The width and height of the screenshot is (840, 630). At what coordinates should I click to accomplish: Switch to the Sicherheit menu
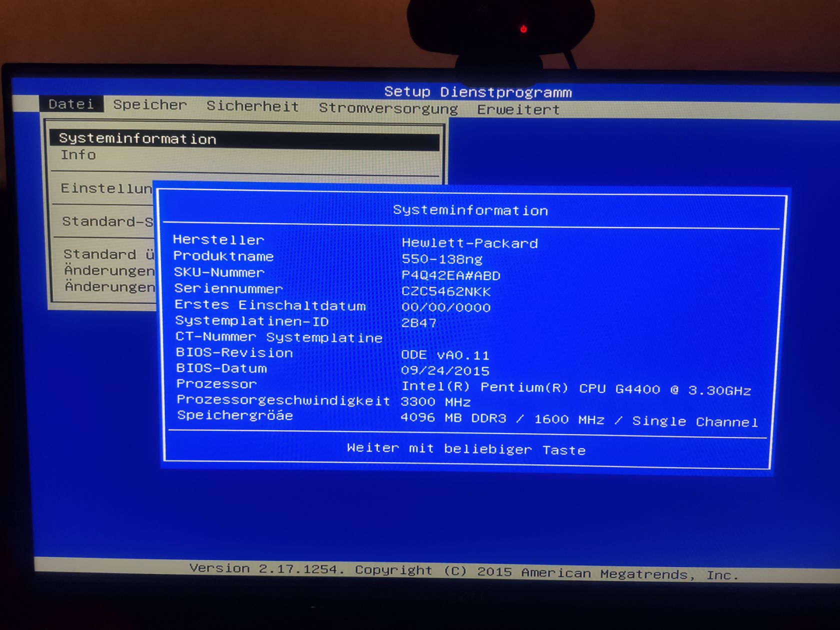(x=252, y=106)
